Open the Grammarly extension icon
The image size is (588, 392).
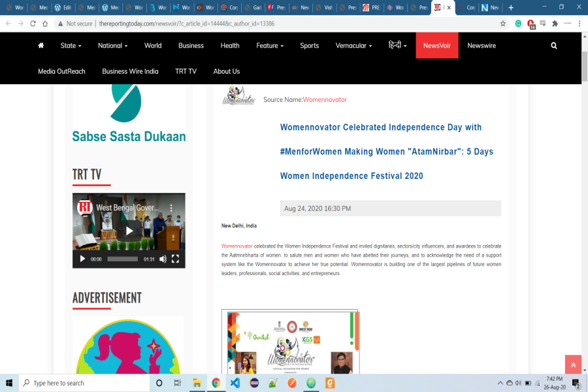pos(518,24)
